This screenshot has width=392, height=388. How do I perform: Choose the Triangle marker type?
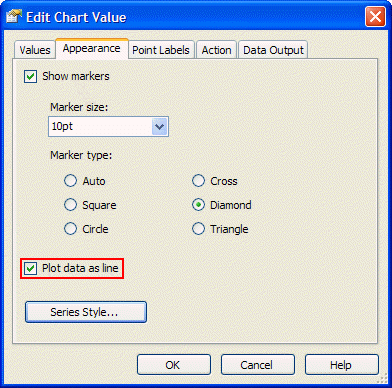[198, 229]
